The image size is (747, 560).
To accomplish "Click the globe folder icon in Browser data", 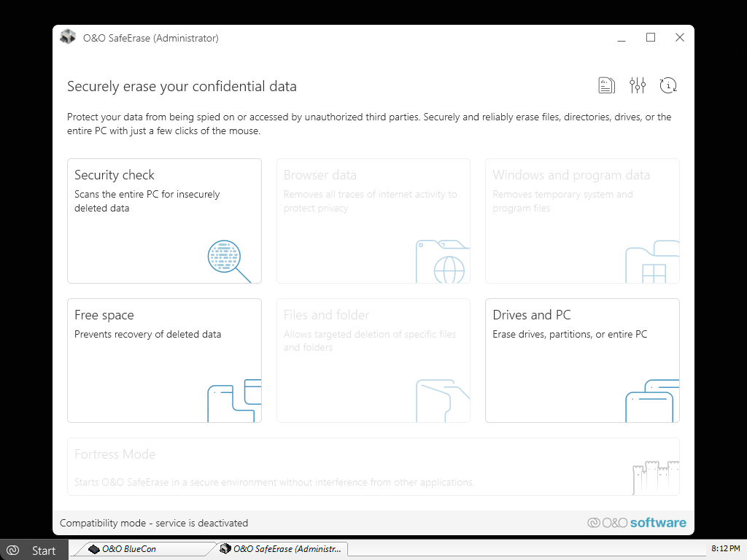I will point(442,262).
